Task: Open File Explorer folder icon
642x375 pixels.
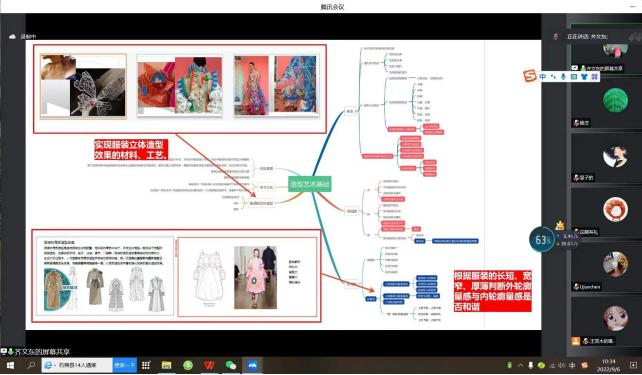Action: (166, 365)
